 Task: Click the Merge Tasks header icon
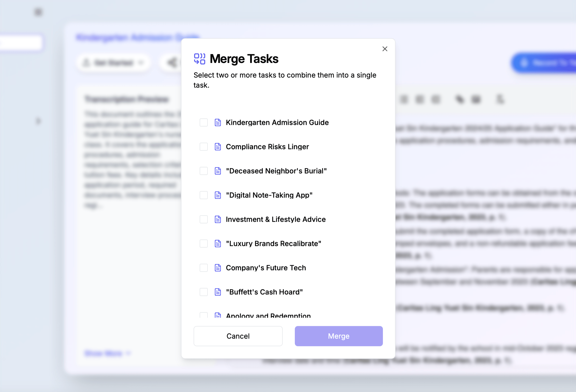point(200,59)
